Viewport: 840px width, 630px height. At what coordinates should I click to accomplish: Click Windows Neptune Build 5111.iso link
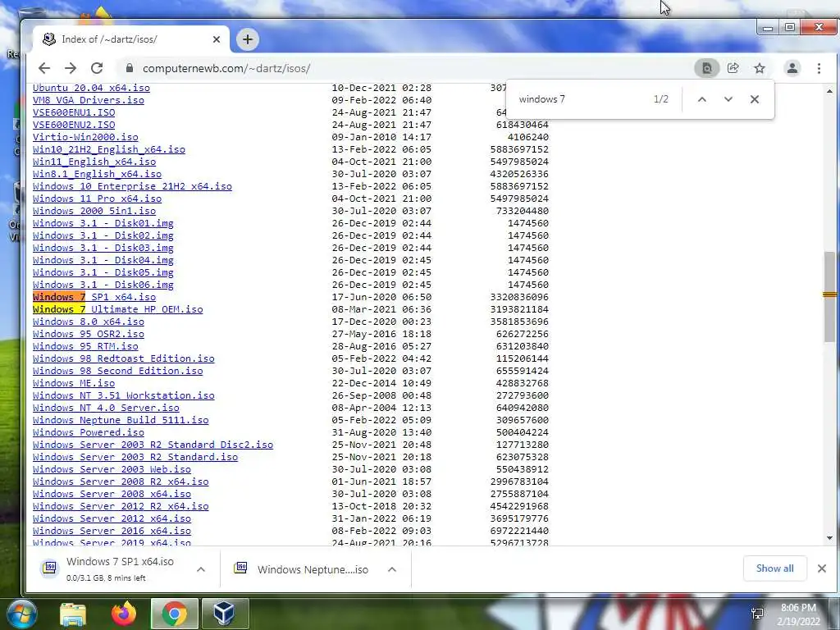coord(121,420)
